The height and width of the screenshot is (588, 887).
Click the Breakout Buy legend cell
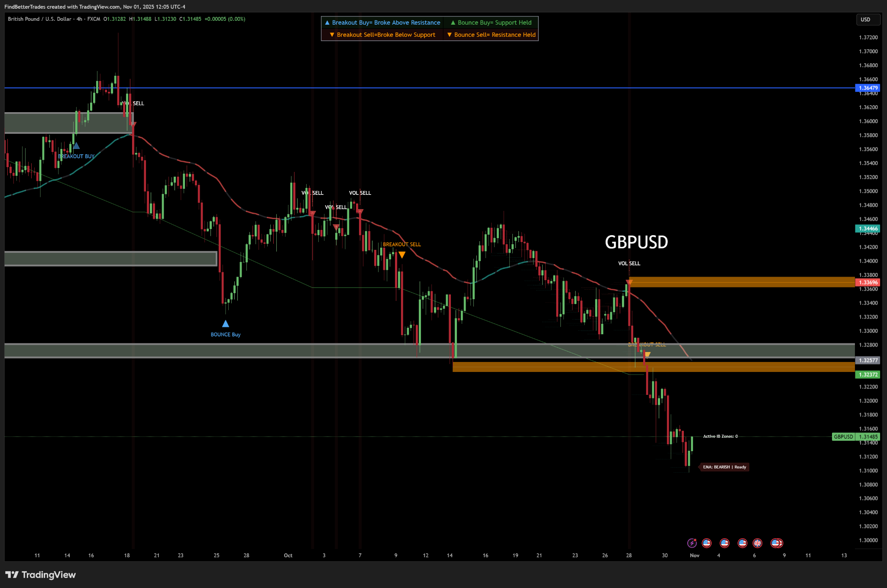(x=382, y=23)
